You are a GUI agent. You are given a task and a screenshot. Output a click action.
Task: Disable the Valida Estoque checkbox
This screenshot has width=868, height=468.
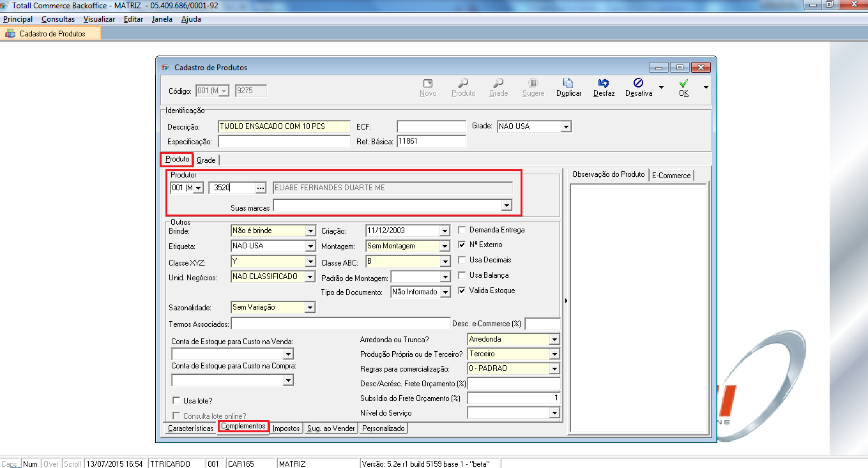point(462,291)
